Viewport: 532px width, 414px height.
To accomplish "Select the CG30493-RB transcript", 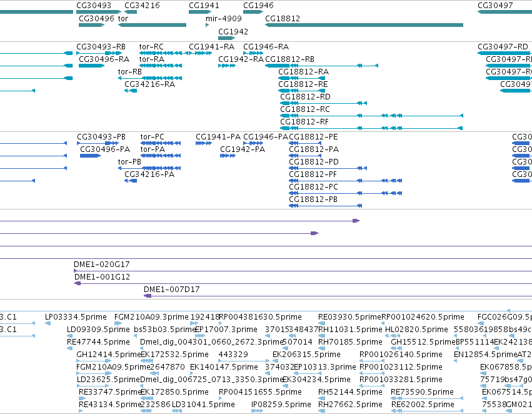I will pos(99,53).
